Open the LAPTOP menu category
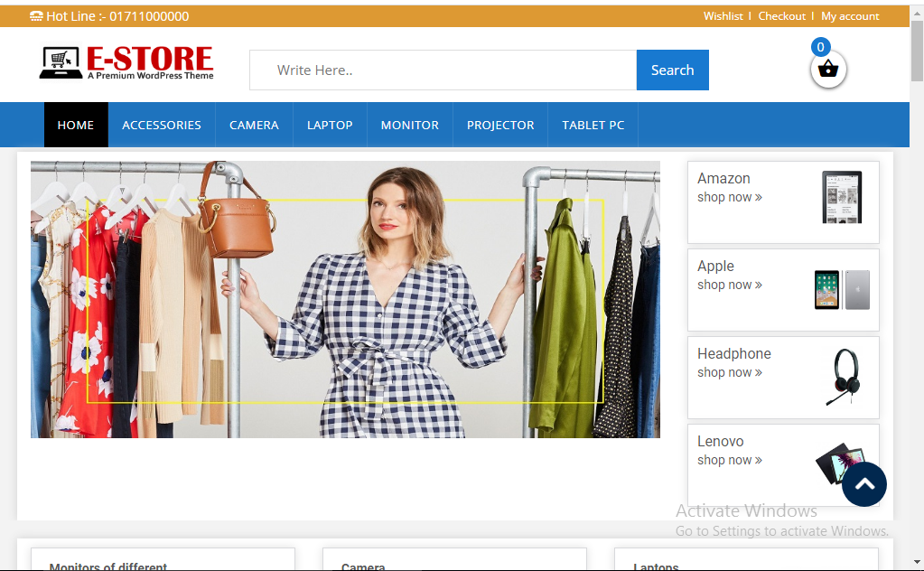 [x=330, y=125]
